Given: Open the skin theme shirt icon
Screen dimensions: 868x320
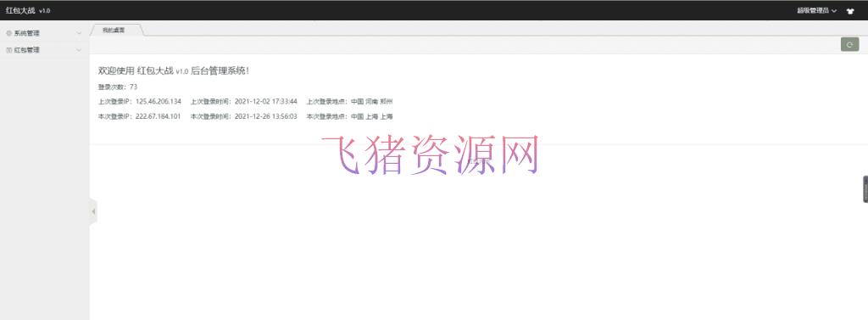Looking at the screenshot, I should coord(850,10).
